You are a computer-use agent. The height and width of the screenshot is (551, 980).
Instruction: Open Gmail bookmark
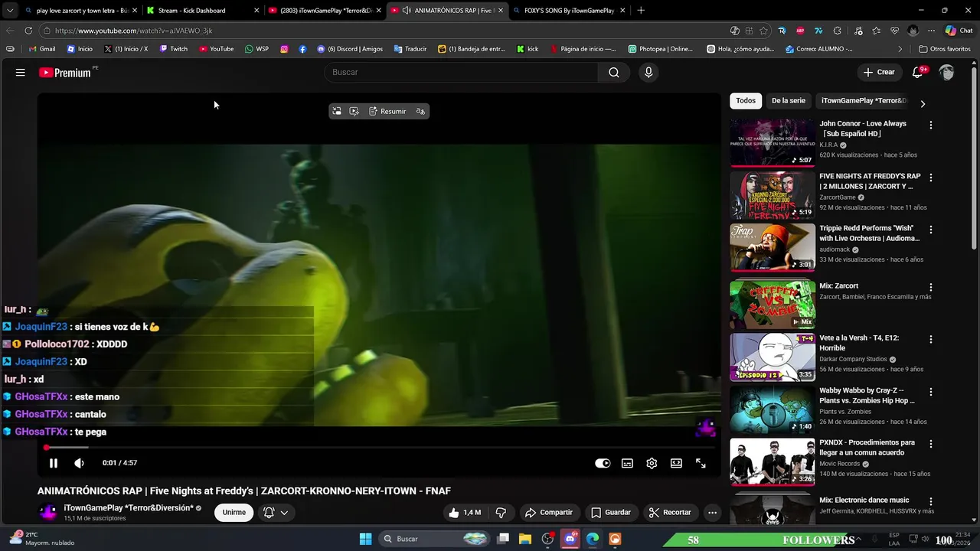[42, 49]
